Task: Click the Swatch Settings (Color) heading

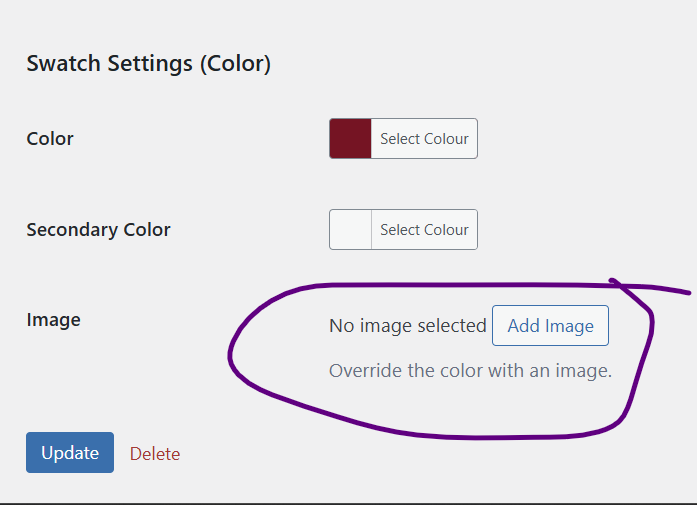Action: click(148, 64)
